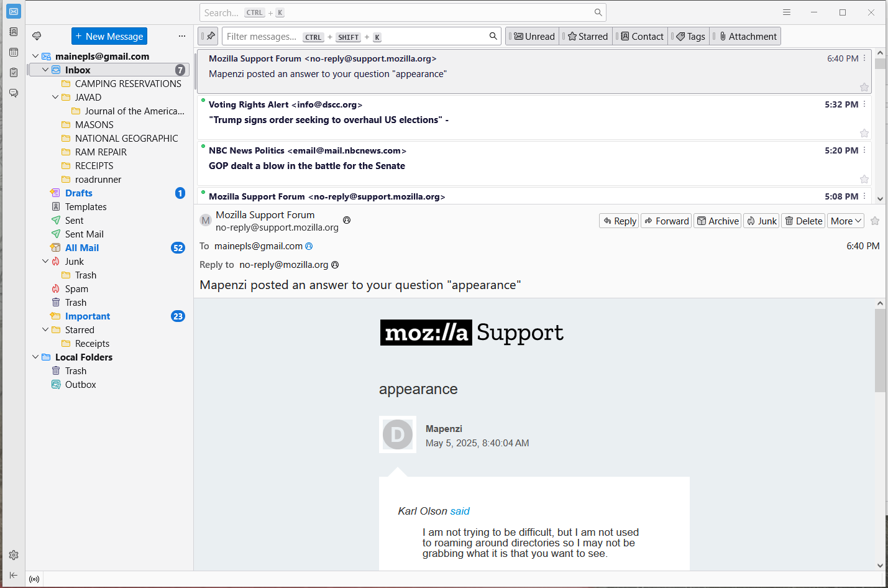The height and width of the screenshot is (588, 888).
Task: Click the New Message button
Action: point(109,36)
